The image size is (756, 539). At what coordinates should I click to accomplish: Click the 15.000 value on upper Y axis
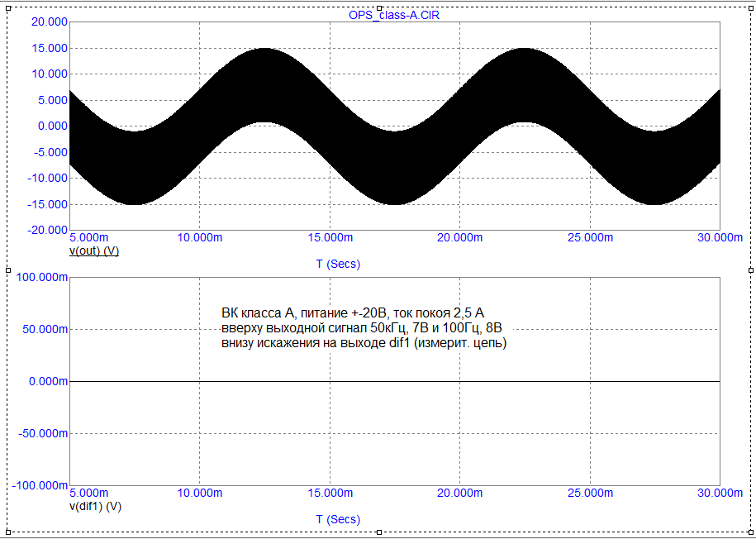[50, 48]
